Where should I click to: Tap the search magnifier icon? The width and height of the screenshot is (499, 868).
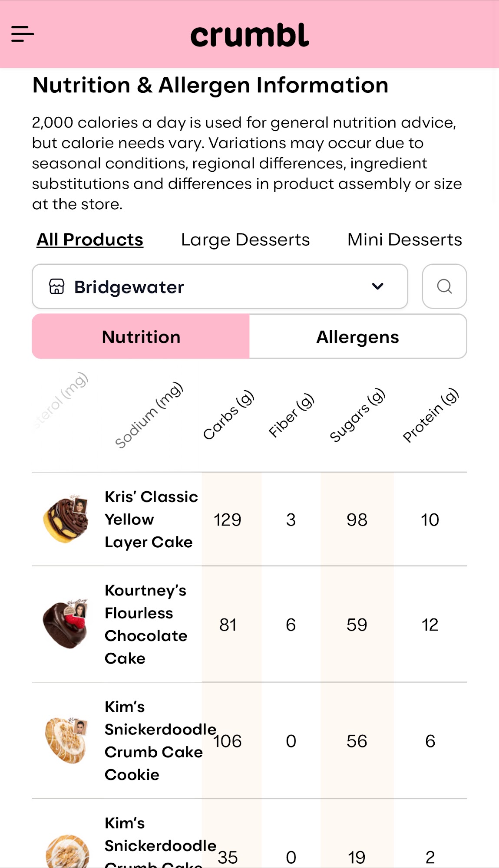(x=444, y=286)
